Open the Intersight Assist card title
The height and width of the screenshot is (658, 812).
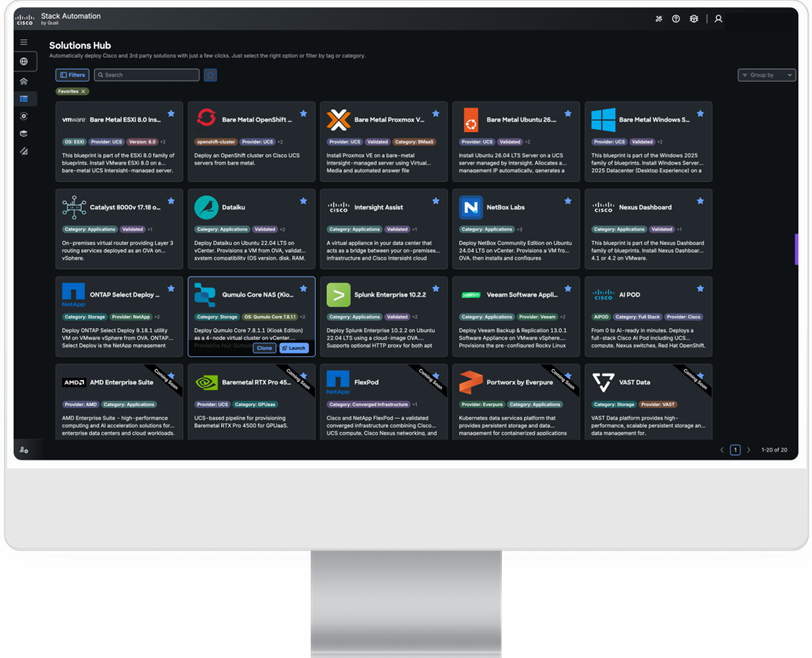pyautogui.click(x=379, y=207)
